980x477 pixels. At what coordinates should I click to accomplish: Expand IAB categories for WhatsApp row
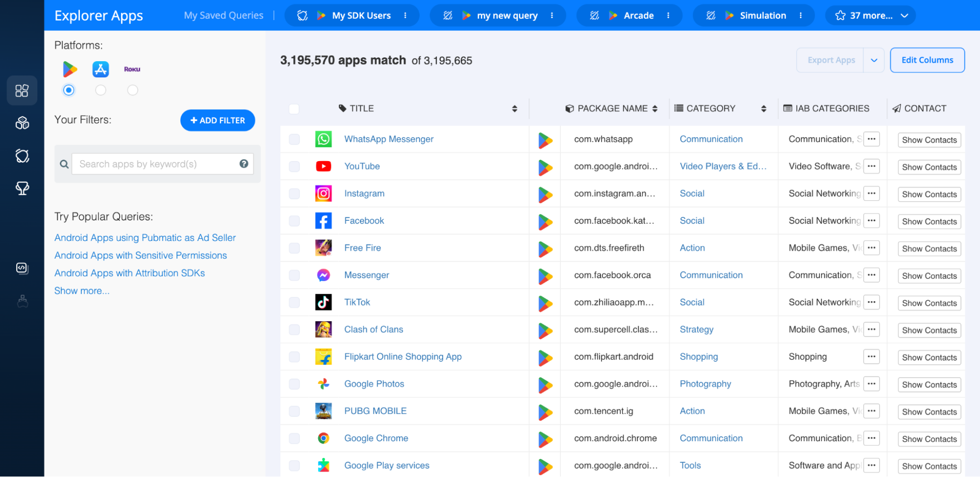872,139
